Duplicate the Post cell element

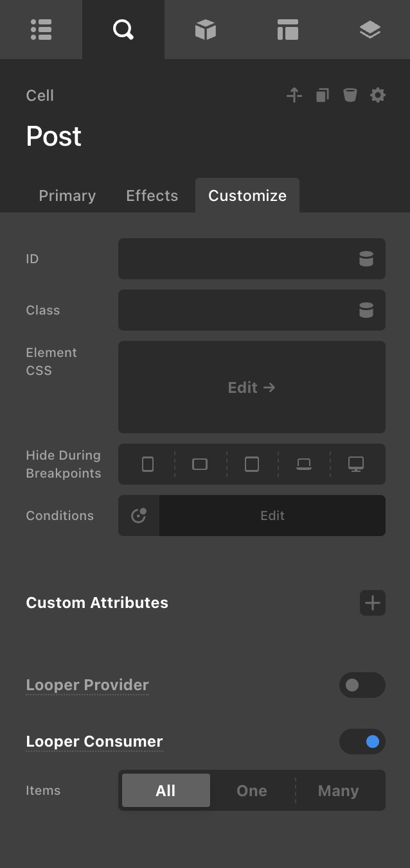click(322, 96)
